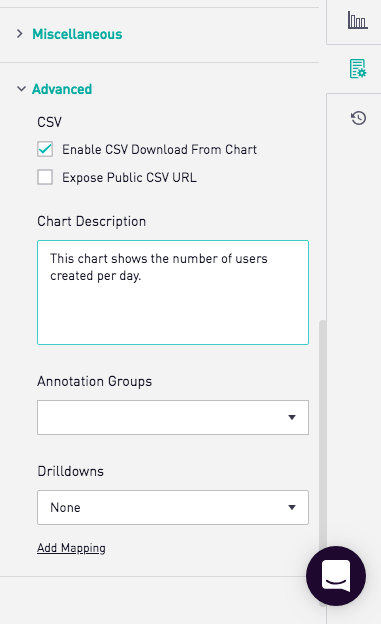Screen dimensions: 381x624
Task: Click the Enable CSV Download From Chart label
Action: 159,150
